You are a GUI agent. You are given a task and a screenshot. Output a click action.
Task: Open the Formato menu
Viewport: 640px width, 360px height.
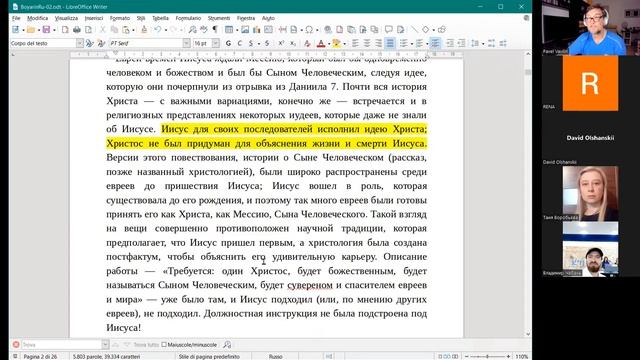point(120,18)
